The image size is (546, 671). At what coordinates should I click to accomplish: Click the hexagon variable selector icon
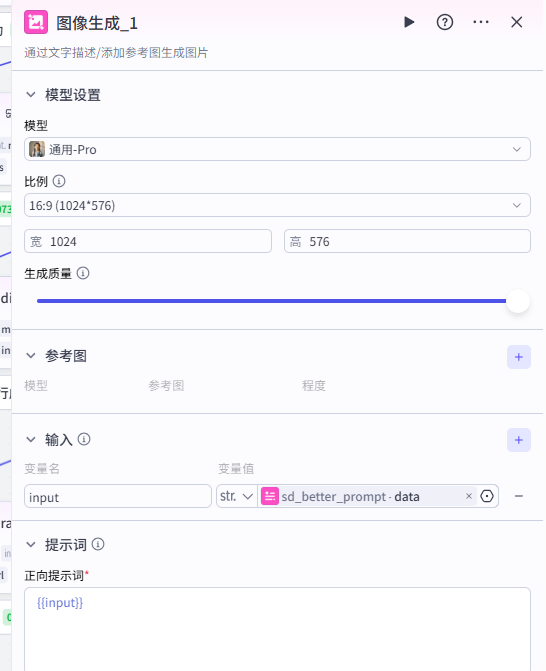487,496
